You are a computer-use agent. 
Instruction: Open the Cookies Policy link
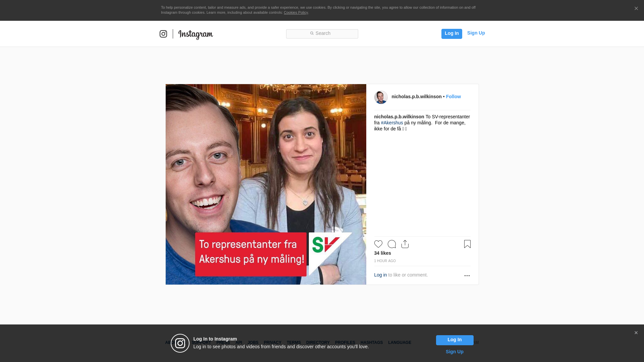(x=296, y=12)
